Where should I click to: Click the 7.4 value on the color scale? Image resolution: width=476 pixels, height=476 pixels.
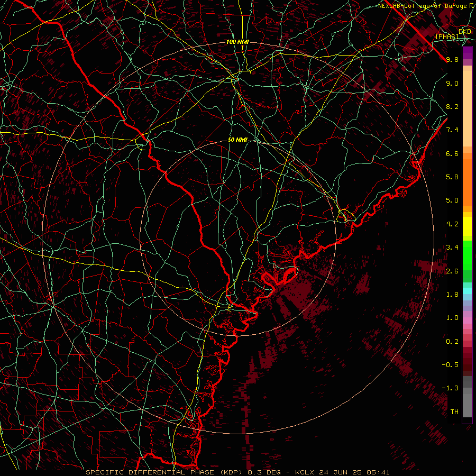coord(452,130)
